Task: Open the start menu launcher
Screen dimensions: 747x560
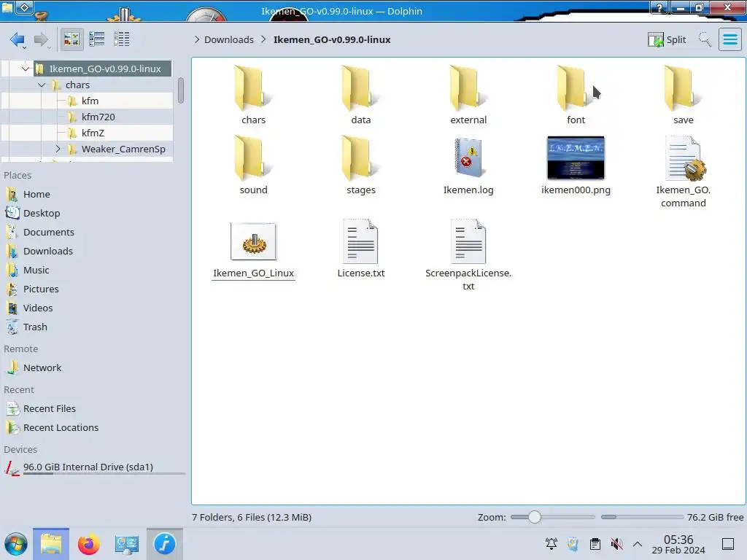Action: [x=16, y=544]
